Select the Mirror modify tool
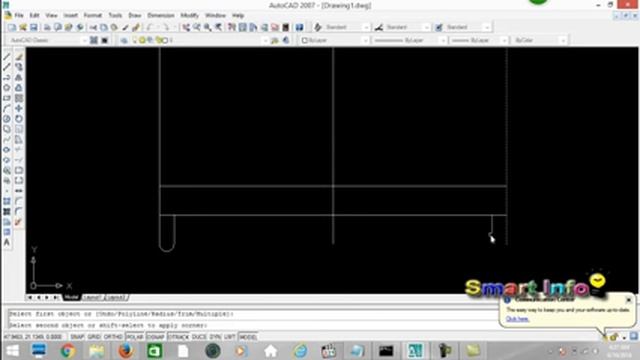640x360 pixels. tap(19, 78)
